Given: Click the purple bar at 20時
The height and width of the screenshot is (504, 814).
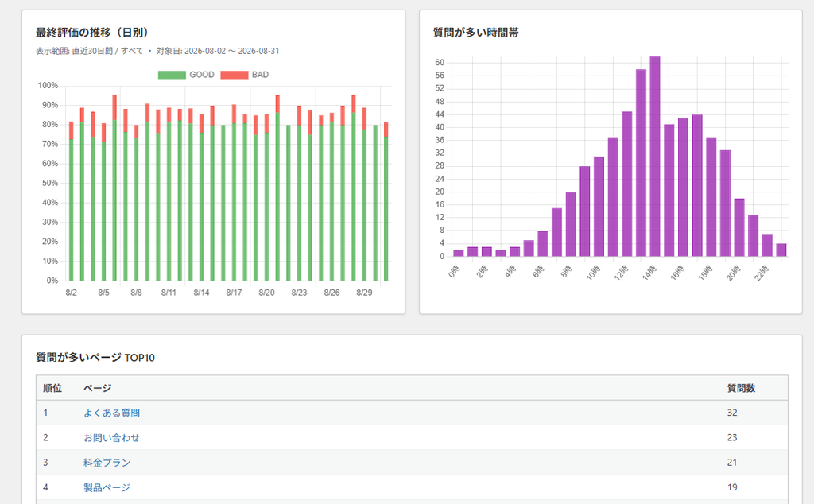Looking at the screenshot, I should (x=739, y=227).
